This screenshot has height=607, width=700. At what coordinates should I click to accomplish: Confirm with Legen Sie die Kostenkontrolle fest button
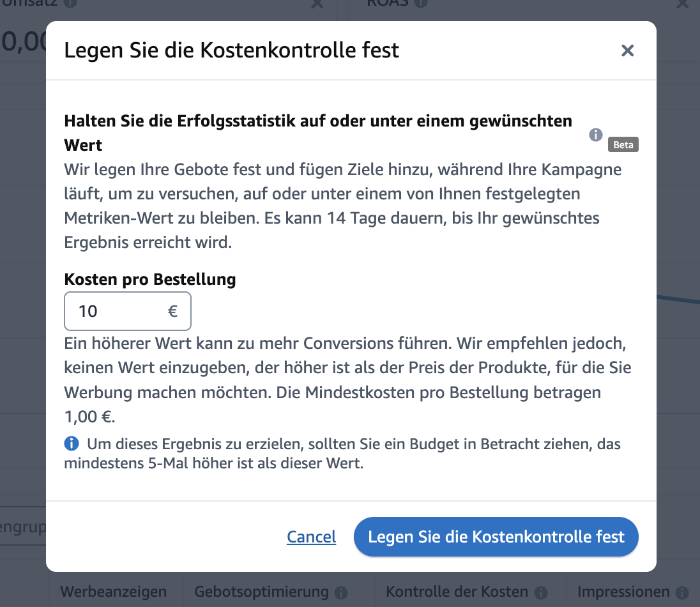[x=496, y=537]
